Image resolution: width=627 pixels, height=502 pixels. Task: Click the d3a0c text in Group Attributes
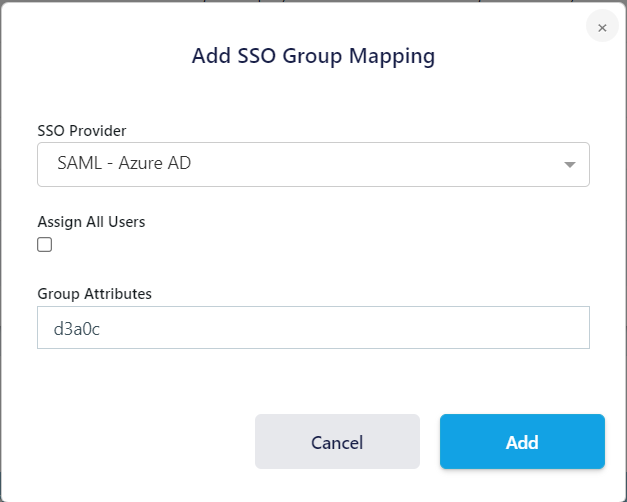pyautogui.click(x=79, y=328)
